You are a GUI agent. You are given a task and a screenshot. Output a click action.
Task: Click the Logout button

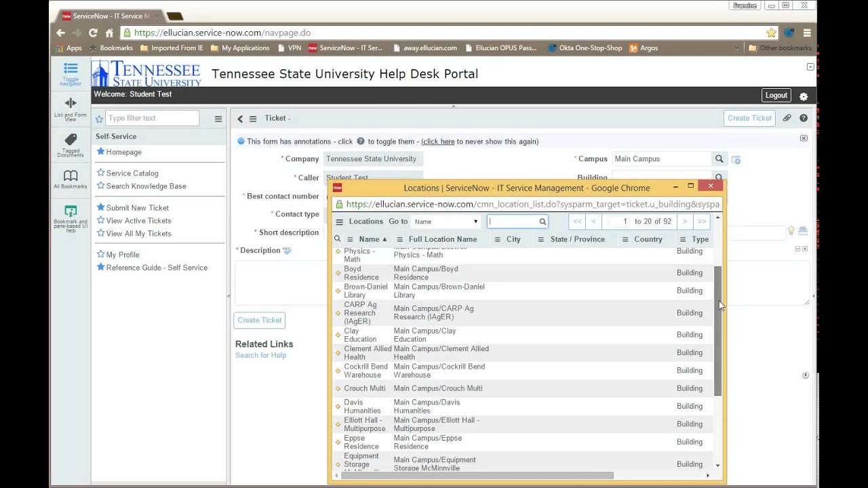776,96
